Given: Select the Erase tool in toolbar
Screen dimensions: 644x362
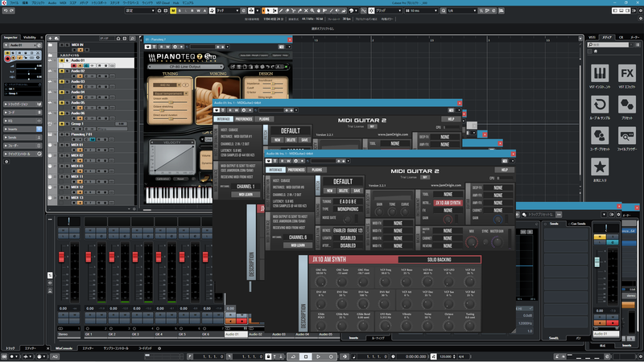Looking at the screenshot, I should [x=287, y=10].
